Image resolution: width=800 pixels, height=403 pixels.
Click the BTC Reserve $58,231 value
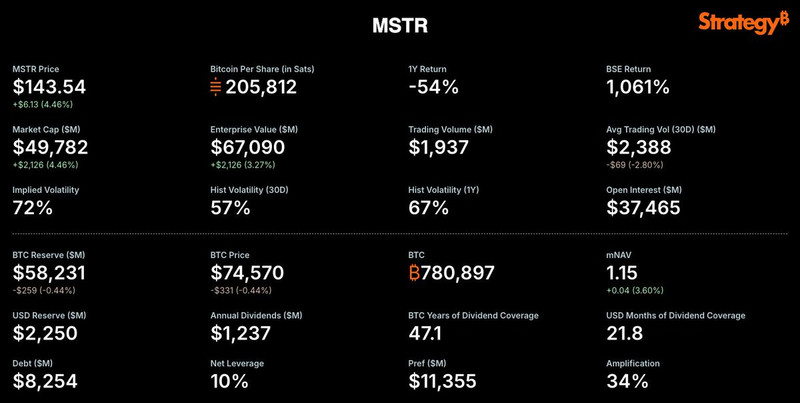tap(48, 273)
